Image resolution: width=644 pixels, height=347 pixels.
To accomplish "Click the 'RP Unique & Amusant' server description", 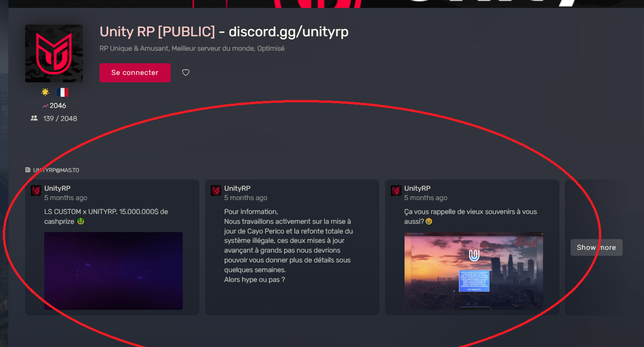I will point(192,48).
